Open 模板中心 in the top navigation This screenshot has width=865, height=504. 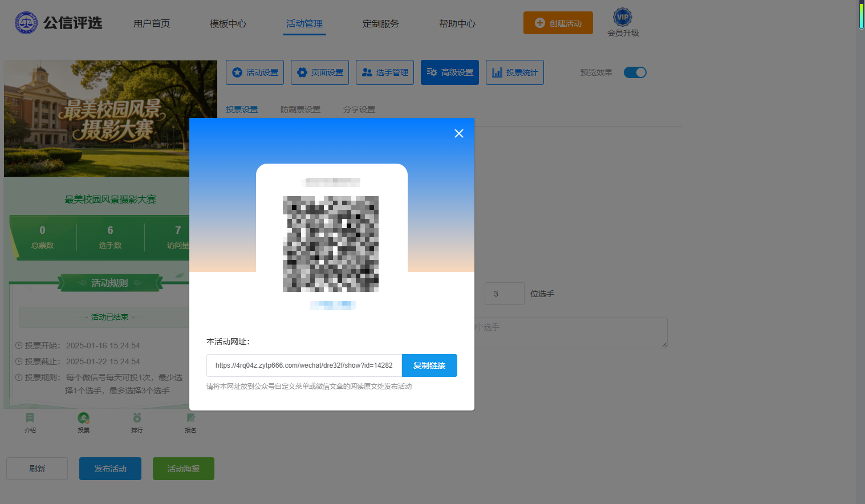point(228,23)
